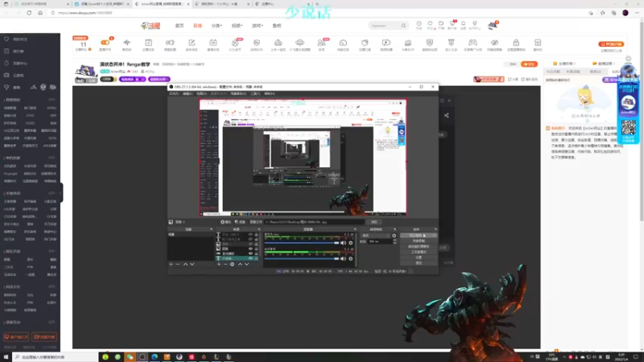Viewport: 644px width, 362px height.
Task: Click the padlock icon in streamer toolbar
Action: point(516,43)
